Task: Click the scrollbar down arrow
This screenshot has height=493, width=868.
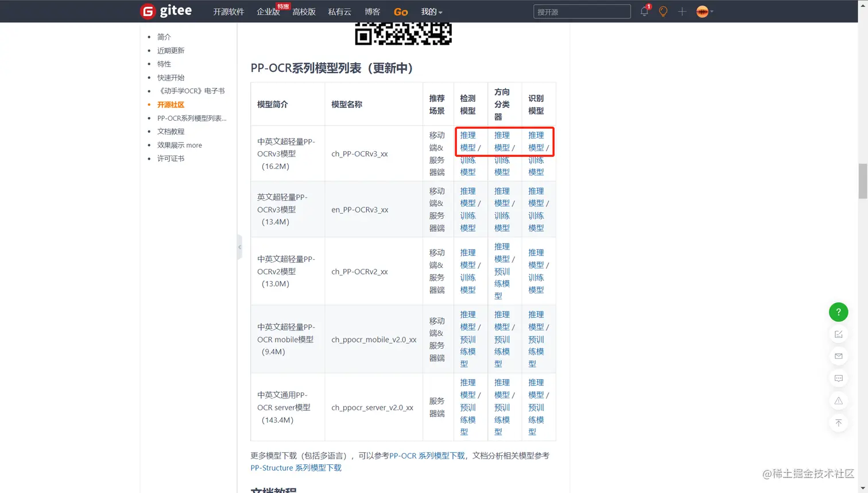Action: pyautogui.click(x=863, y=488)
